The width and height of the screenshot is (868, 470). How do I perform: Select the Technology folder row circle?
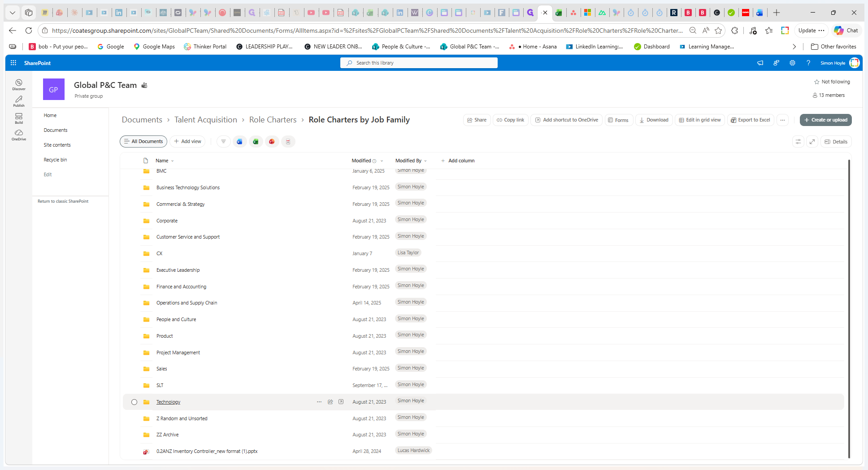(x=134, y=402)
